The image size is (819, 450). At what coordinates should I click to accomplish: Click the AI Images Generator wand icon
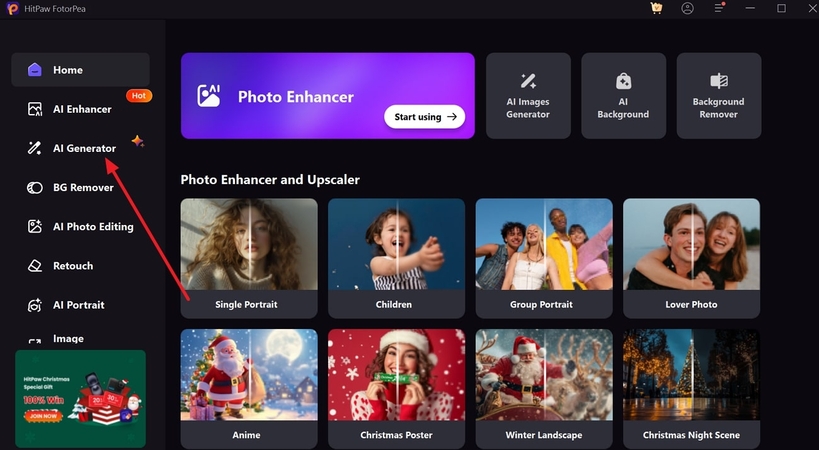pyautogui.click(x=528, y=80)
